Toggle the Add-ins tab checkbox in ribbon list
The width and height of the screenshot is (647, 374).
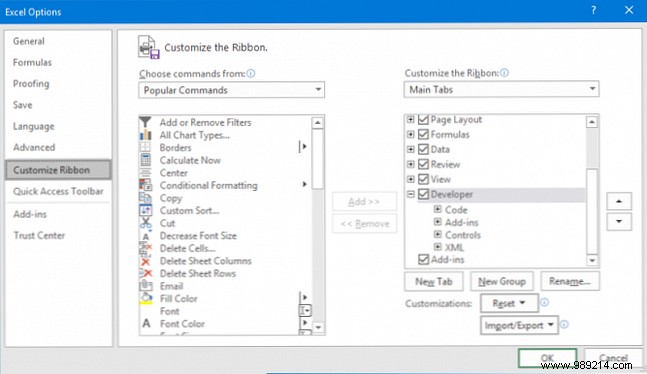tap(423, 259)
